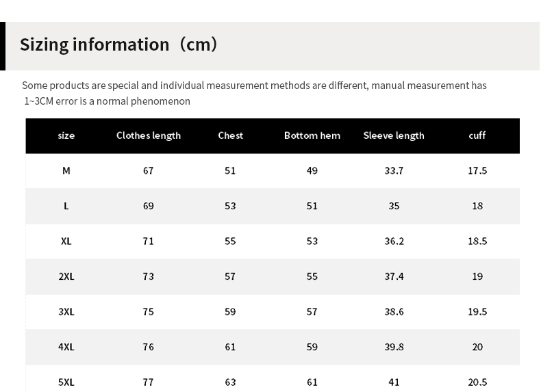Click the 36.2 sleeve length in XL row
Screen dimensions: 541x392
(394, 241)
